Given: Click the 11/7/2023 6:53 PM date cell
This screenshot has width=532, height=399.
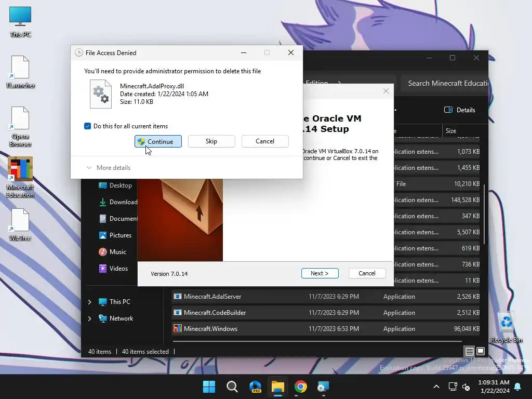Looking at the screenshot, I should (x=334, y=329).
